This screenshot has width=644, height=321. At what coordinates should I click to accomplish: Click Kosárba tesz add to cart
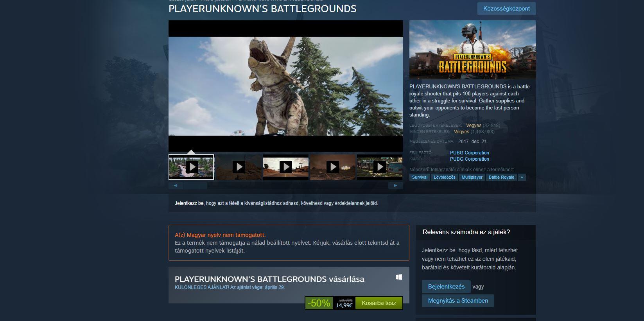click(379, 303)
